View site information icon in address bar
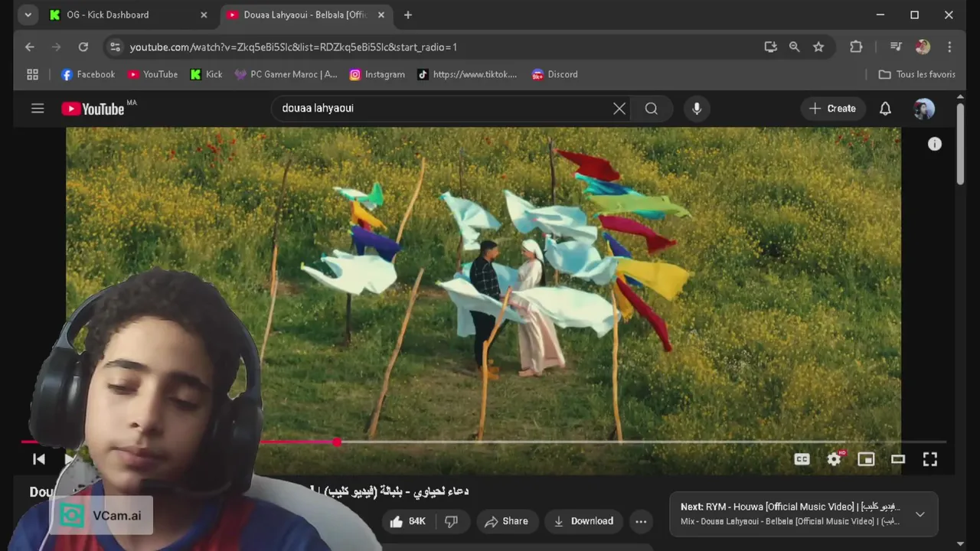The image size is (980, 551). pyautogui.click(x=115, y=47)
